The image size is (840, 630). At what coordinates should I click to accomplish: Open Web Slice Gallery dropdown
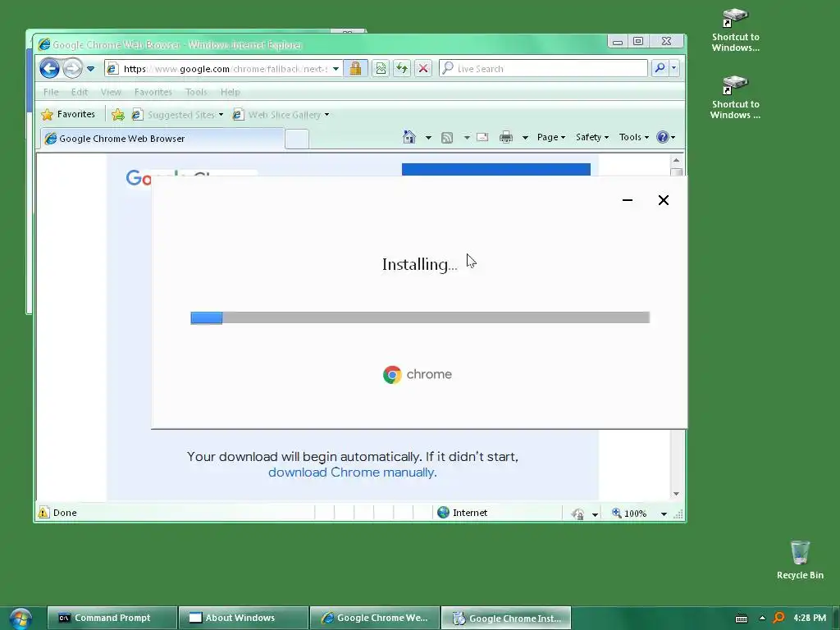click(x=281, y=115)
